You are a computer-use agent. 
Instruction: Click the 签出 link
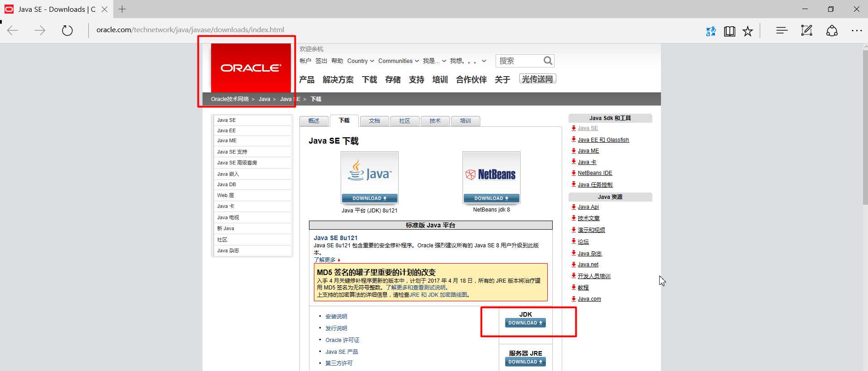coord(321,61)
